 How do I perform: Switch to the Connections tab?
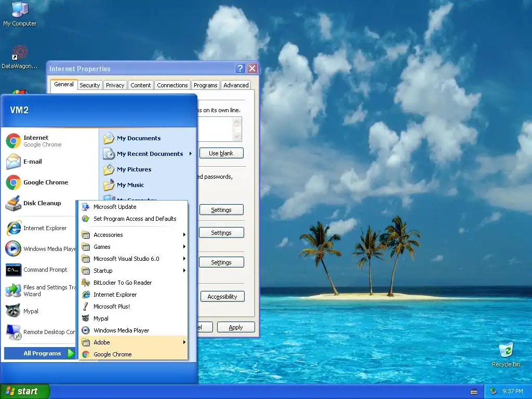point(172,85)
